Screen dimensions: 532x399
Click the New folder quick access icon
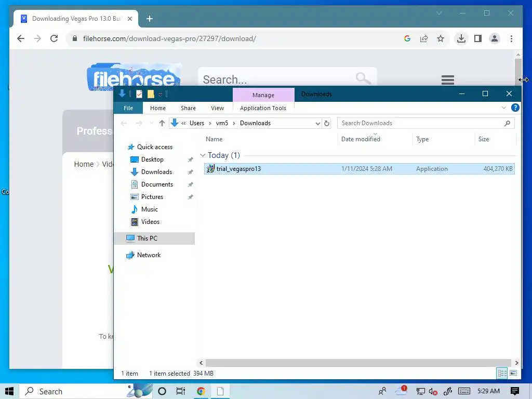coord(151,94)
